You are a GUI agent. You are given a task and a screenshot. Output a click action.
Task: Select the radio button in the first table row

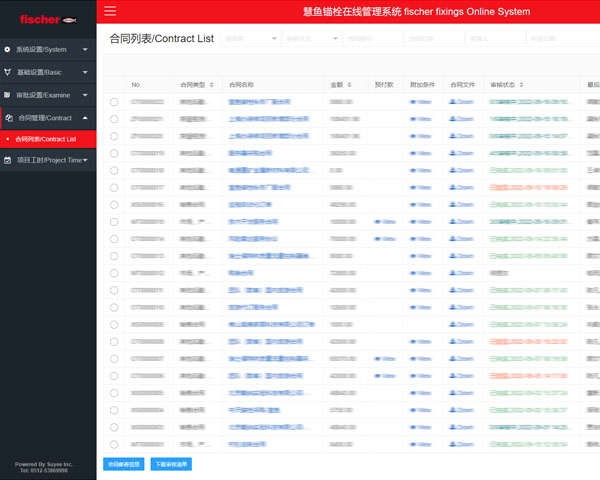pos(114,102)
